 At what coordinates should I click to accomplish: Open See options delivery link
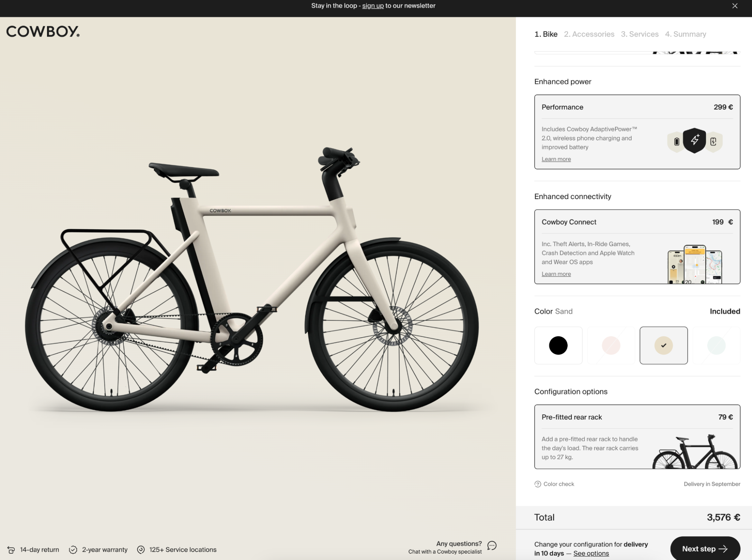[x=591, y=553]
